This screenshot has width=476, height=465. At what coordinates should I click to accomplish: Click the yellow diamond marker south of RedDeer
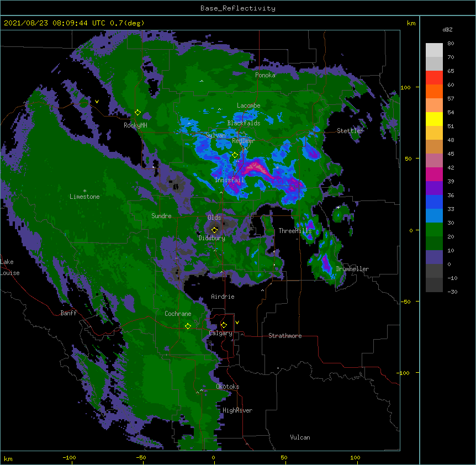(235, 155)
